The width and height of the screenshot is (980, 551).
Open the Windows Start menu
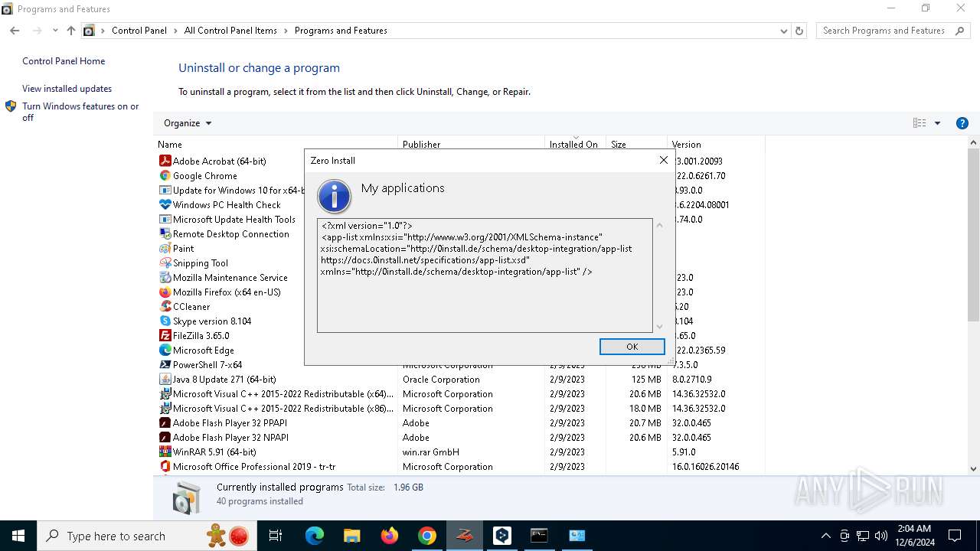[x=18, y=536]
